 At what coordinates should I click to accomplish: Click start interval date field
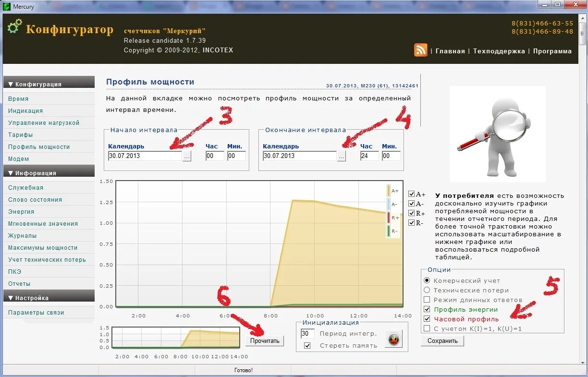[145, 156]
